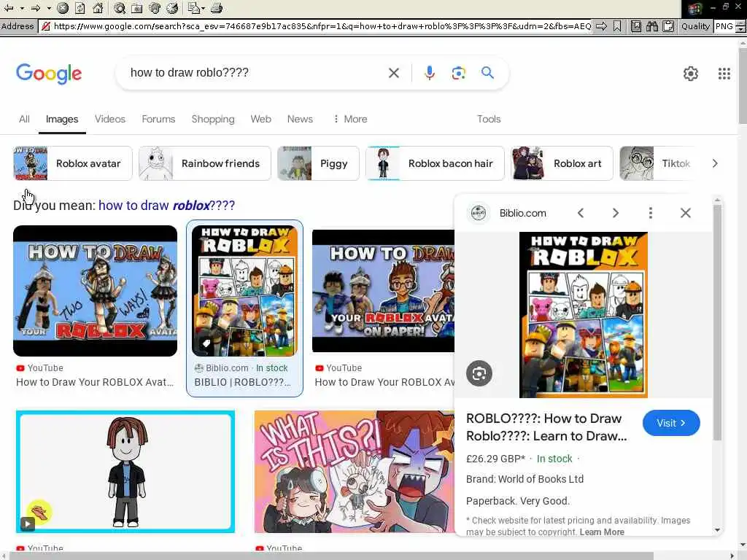This screenshot has width=747, height=560.
Task: Open the Google apps grid icon
Action: 724,74
